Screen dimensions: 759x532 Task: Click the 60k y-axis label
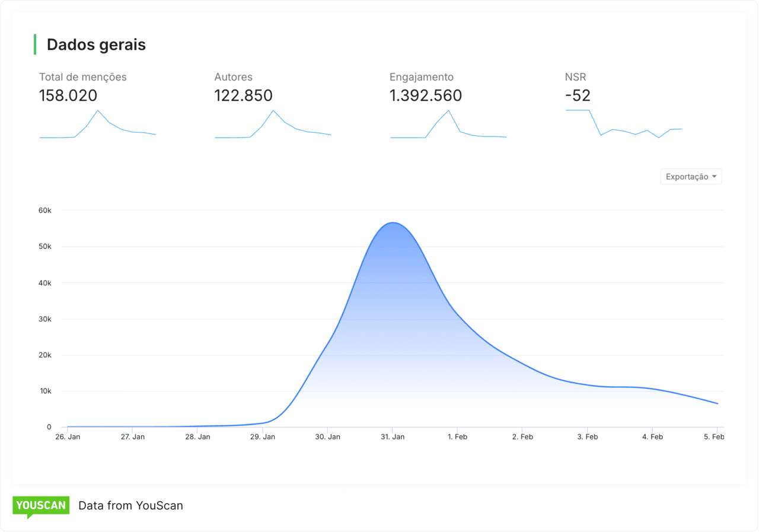coord(45,211)
